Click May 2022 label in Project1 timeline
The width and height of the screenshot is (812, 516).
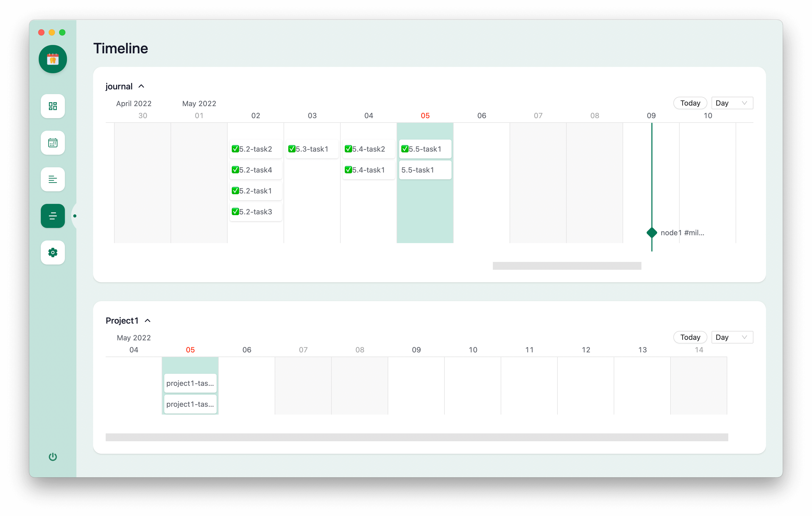(x=134, y=338)
